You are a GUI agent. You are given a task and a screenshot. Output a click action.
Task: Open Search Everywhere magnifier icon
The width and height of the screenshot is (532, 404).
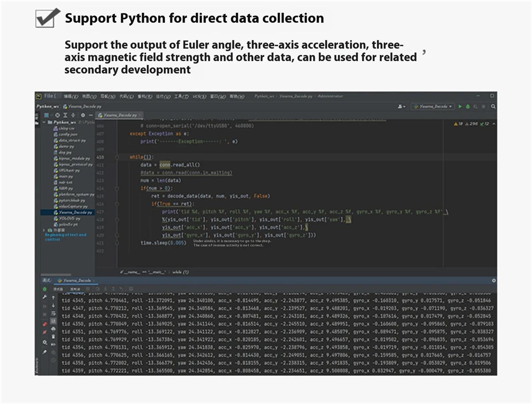coord(493,106)
